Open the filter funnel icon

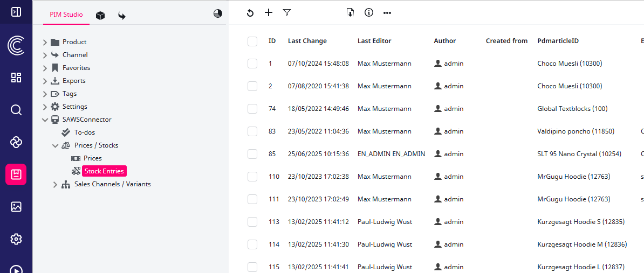pyautogui.click(x=287, y=12)
